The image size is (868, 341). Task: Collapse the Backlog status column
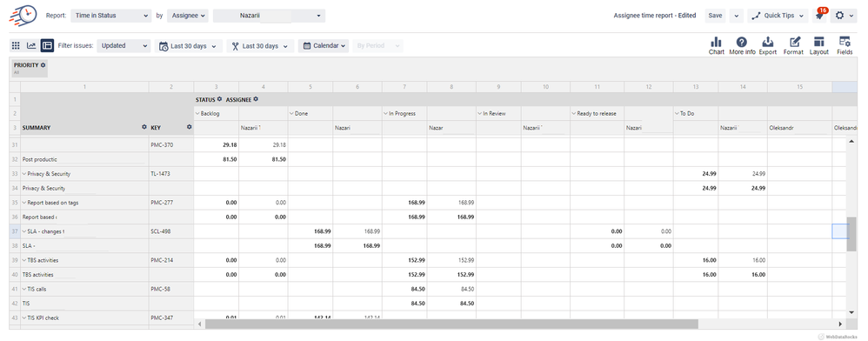198,113
